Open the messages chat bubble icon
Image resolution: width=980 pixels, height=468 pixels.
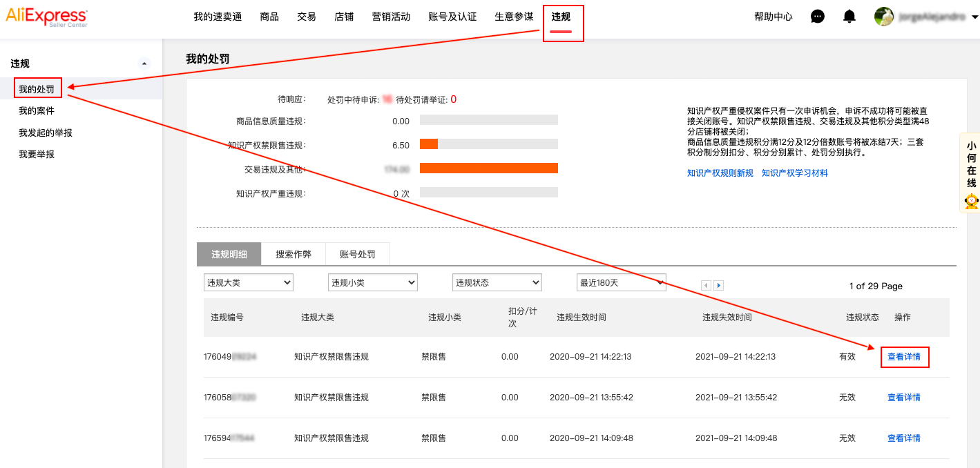tap(818, 16)
